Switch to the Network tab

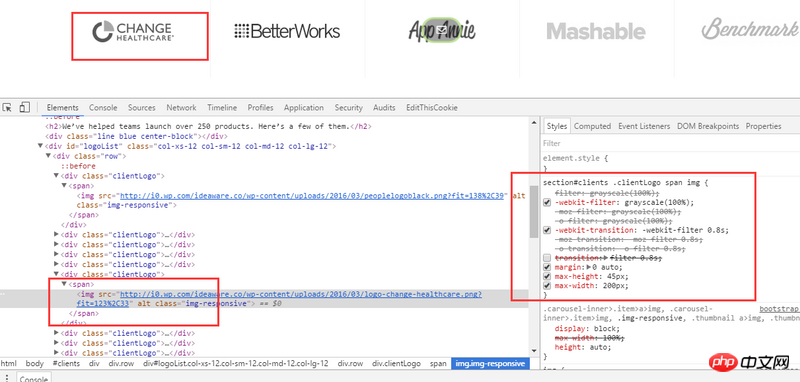pyautogui.click(x=181, y=108)
